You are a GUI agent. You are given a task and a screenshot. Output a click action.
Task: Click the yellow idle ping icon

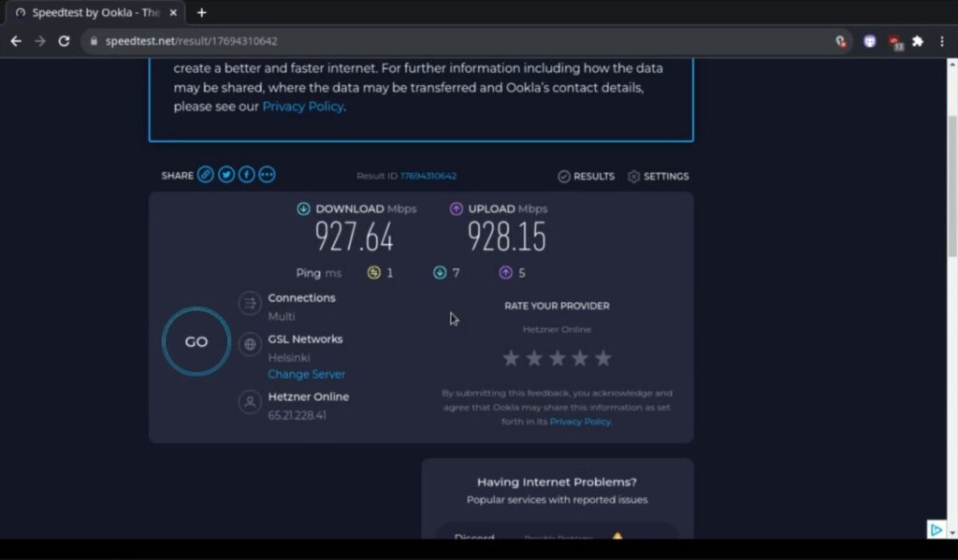pyautogui.click(x=373, y=272)
